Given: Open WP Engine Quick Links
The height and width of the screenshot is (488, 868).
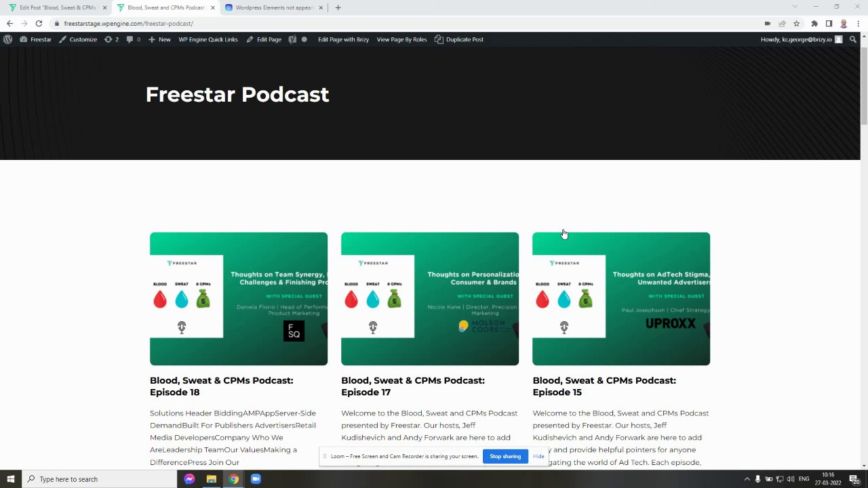Looking at the screenshot, I should pyautogui.click(x=208, y=39).
